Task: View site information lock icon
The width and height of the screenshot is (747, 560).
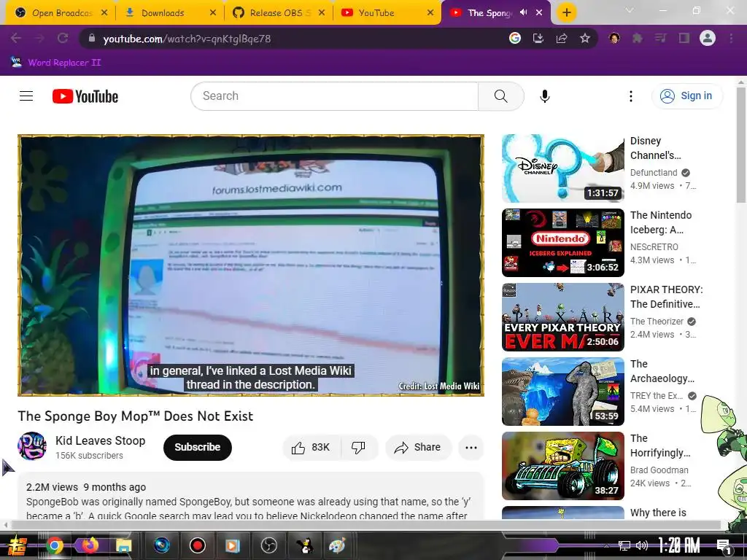Action: 92,38
